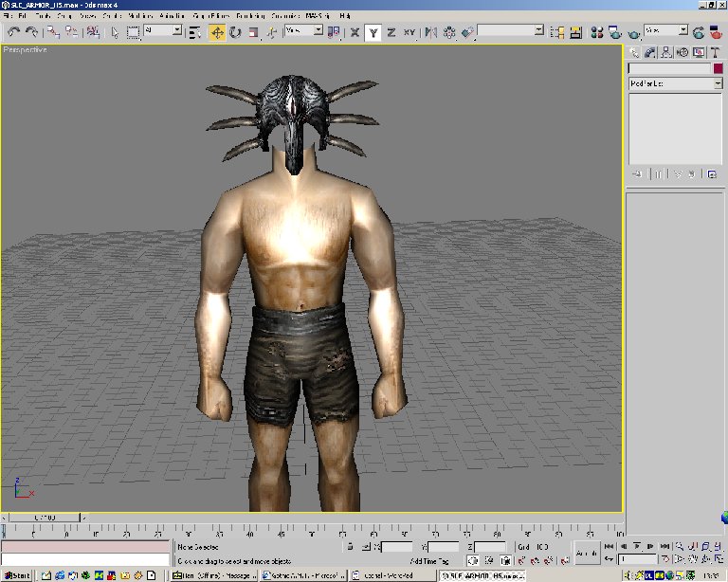Toggle the Animate button
The image size is (728, 582).
pos(587,553)
